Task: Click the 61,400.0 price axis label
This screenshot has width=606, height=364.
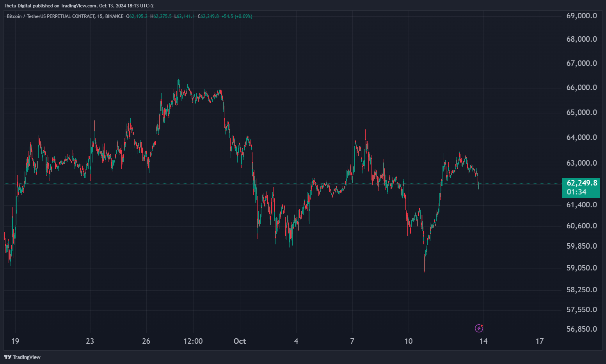Action: (581, 205)
